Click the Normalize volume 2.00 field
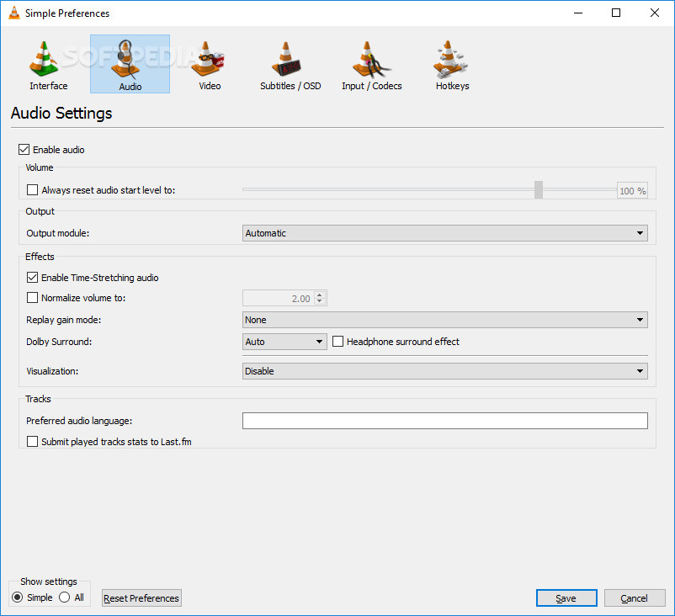 click(284, 298)
